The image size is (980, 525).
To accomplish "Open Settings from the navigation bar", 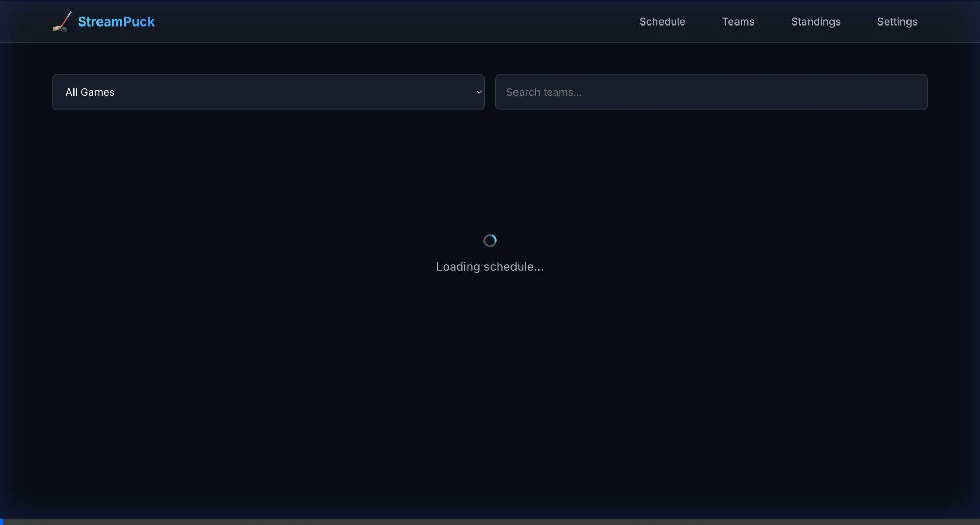I will [x=897, y=22].
